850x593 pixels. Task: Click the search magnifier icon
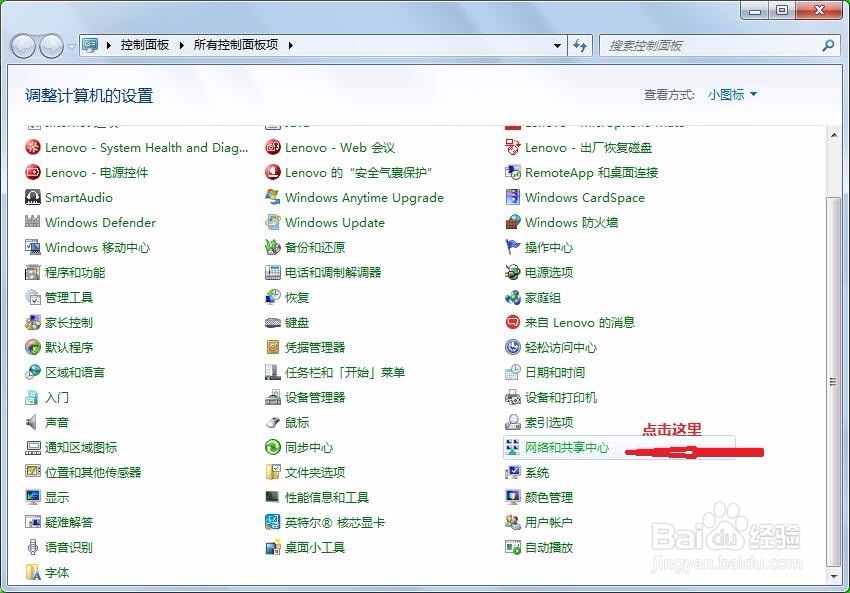(x=828, y=46)
